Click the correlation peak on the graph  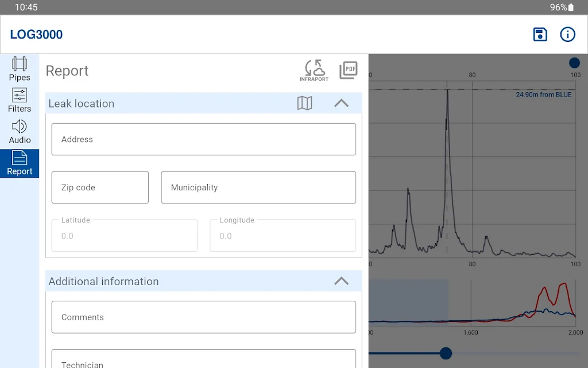click(x=447, y=92)
